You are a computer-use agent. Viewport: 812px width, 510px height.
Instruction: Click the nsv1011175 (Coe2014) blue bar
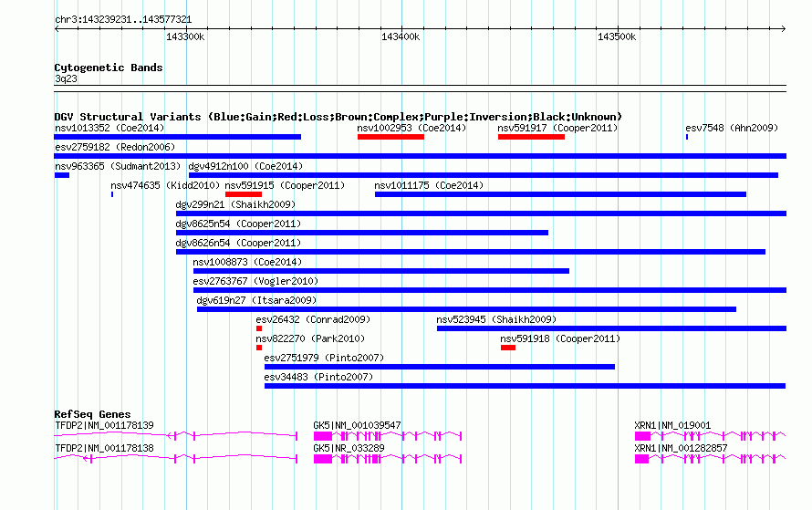(560, 194)
